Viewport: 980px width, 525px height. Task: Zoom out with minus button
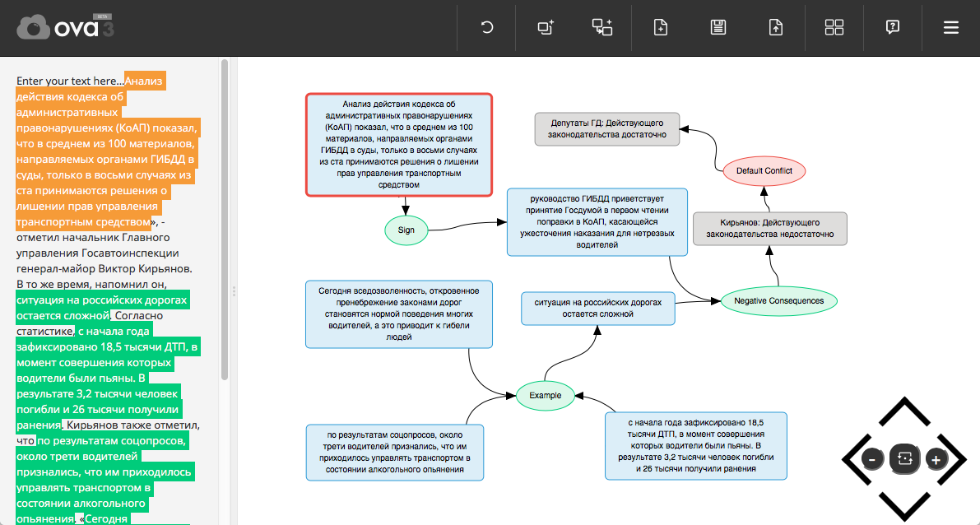point(872,460)
